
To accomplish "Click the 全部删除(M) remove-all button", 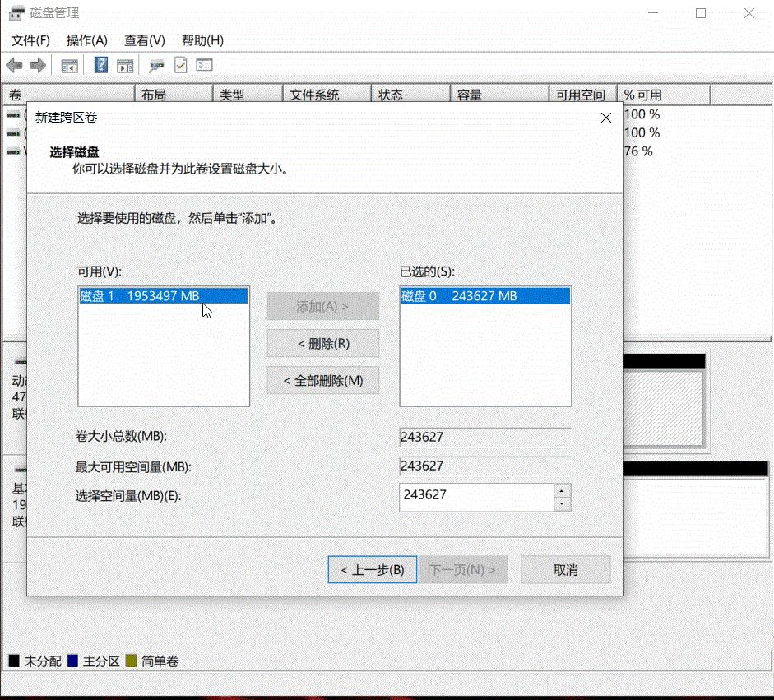I will click(322, 380).
